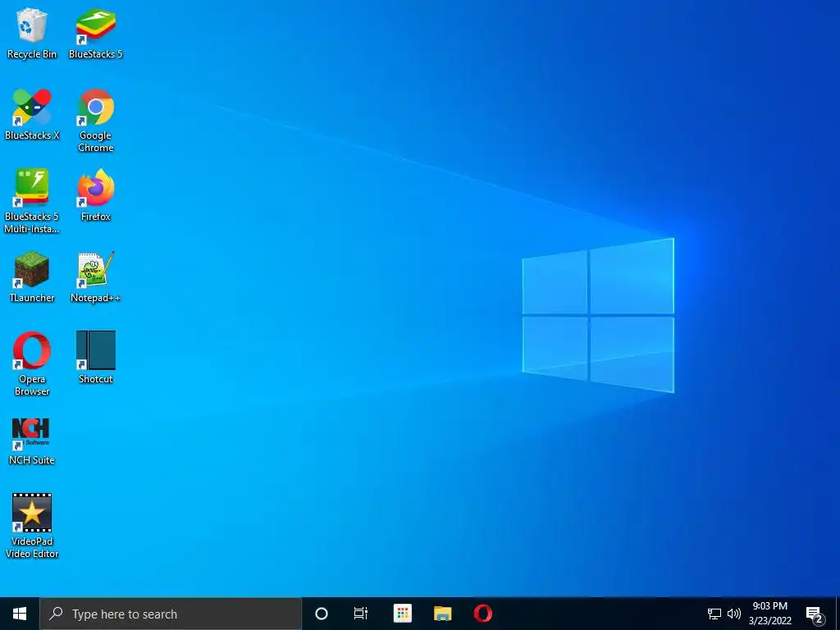Screen dimensions: 840x630
Task: Open the Action Center notifications
Action: [815, 614]
